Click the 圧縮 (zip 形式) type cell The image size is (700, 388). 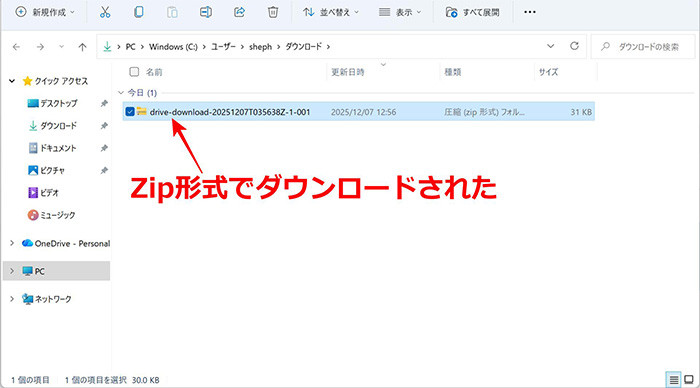coord(484,112)
